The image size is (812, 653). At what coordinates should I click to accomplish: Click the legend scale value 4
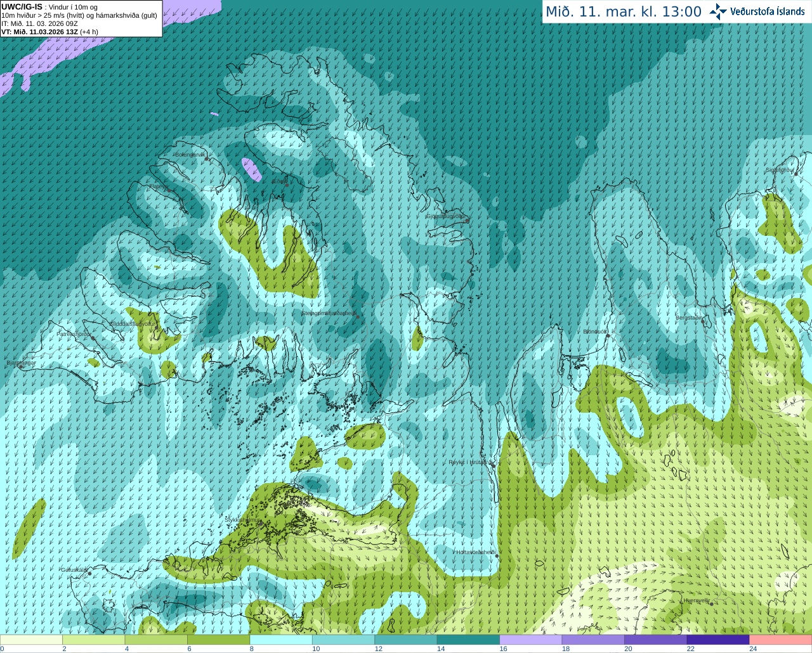click(127, 649)
